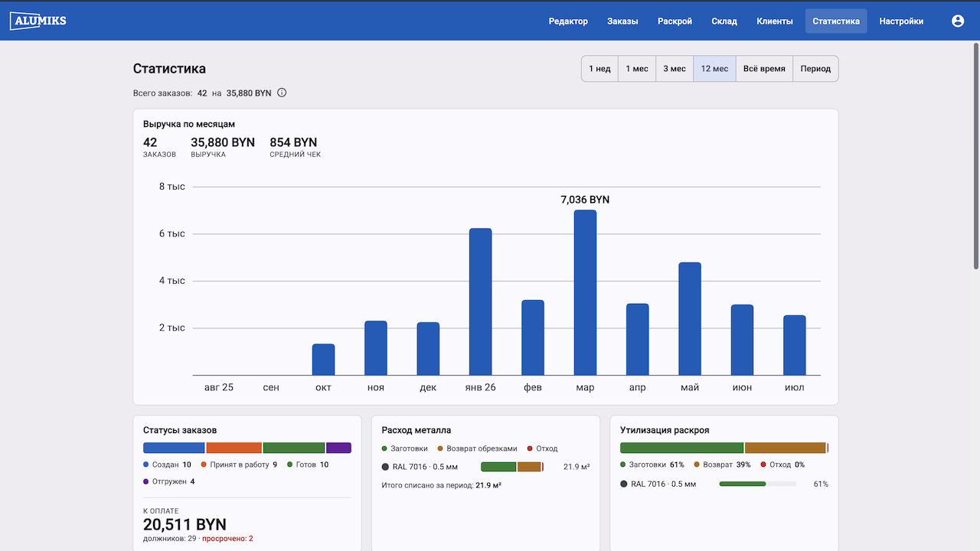Viewport: 980px width, 551px height.
Task: Click the blue Создан legend dot
Action: click(146, 465)
